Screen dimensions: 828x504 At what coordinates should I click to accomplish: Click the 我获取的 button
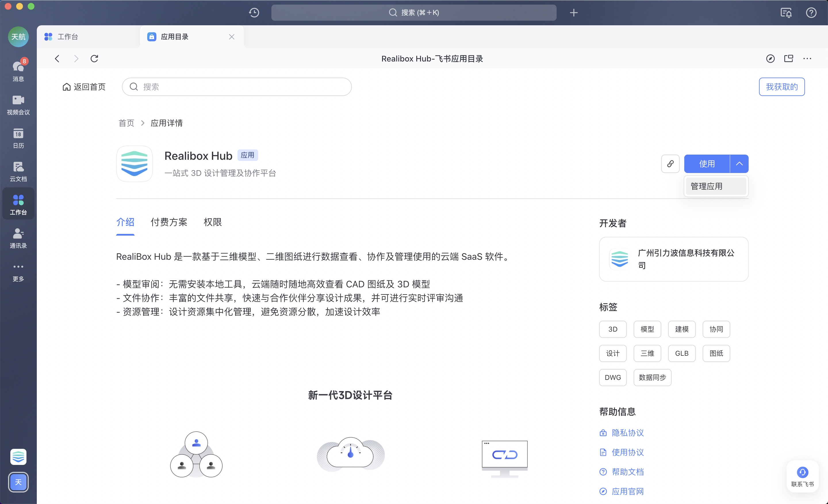pos(781,86)
